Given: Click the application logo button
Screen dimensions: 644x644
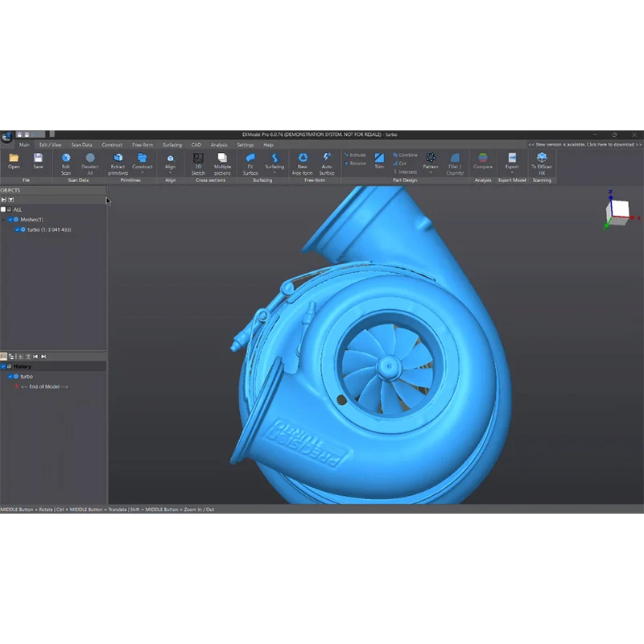Looking at the screenshot, I should tap(6, 137).
